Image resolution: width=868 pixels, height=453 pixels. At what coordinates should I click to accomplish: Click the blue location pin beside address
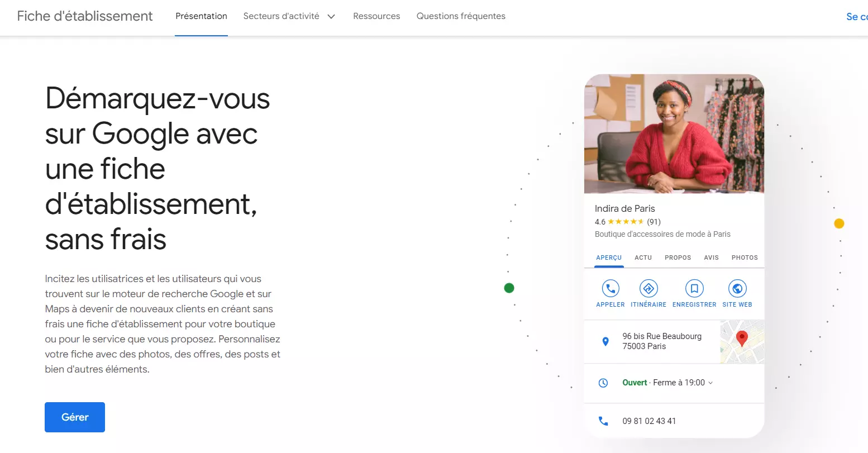(605, 341)
